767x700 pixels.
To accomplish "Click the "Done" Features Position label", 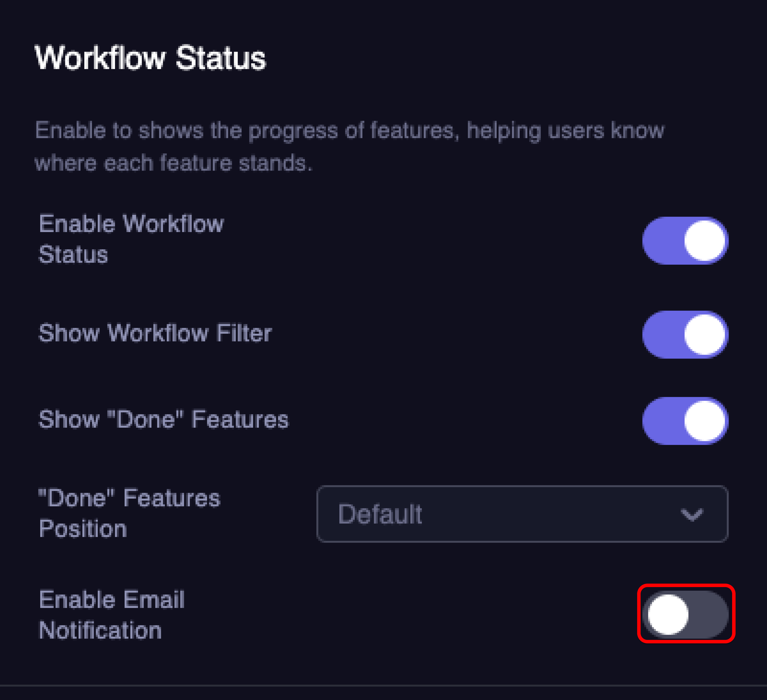I will (x=129, y=513).
